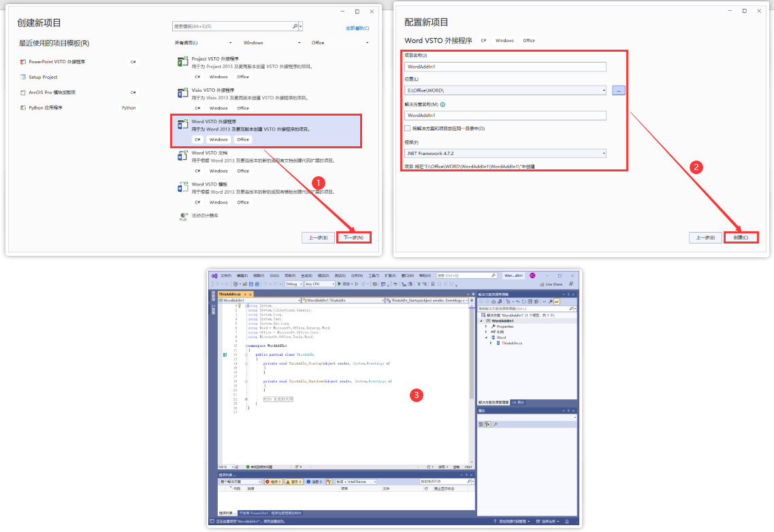774x532 pixels.
Task: Expand the Properties node in Solution Explorer
Action: pyautogui.click(x=486, y=327)
